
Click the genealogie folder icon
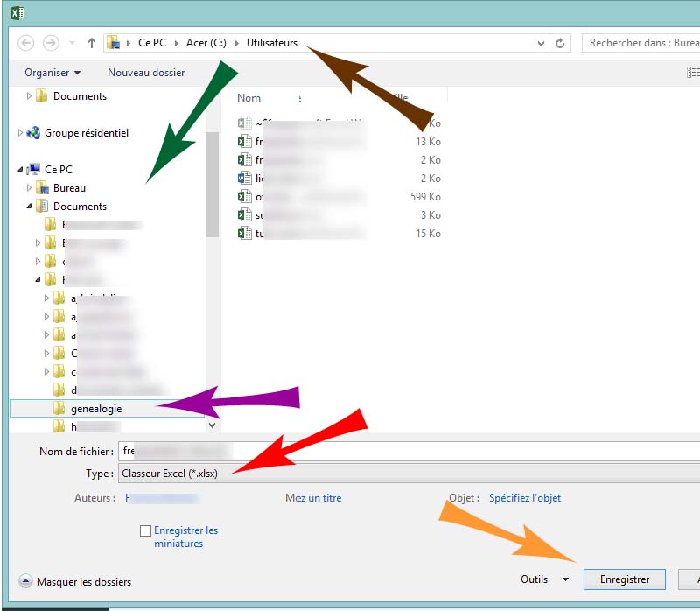(59, 408)
